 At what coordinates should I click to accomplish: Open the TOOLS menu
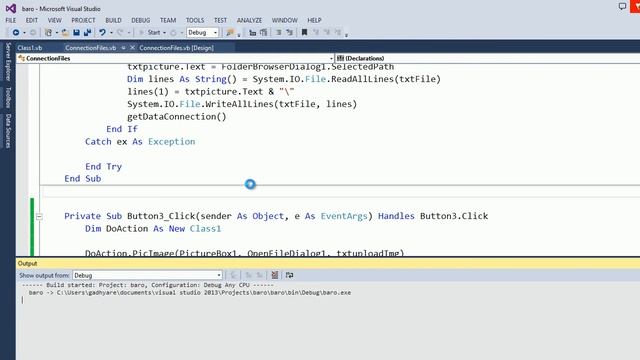195,20
